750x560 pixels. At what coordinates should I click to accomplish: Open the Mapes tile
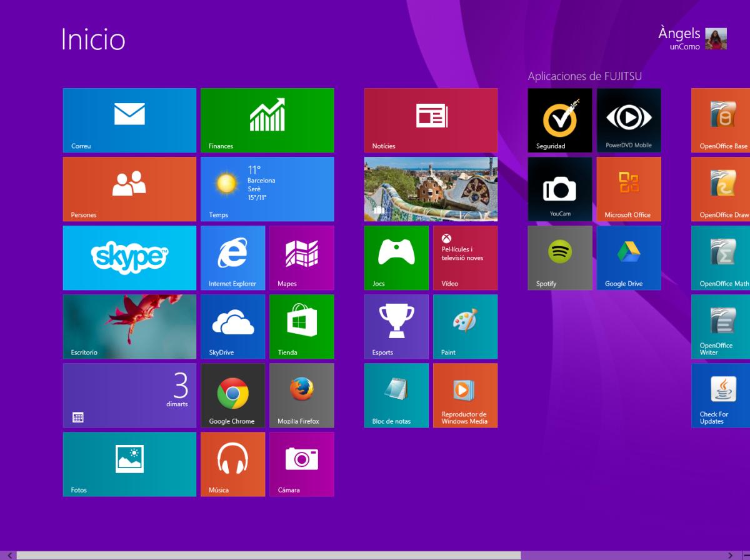pyautogui.click(x=302, y=257)
